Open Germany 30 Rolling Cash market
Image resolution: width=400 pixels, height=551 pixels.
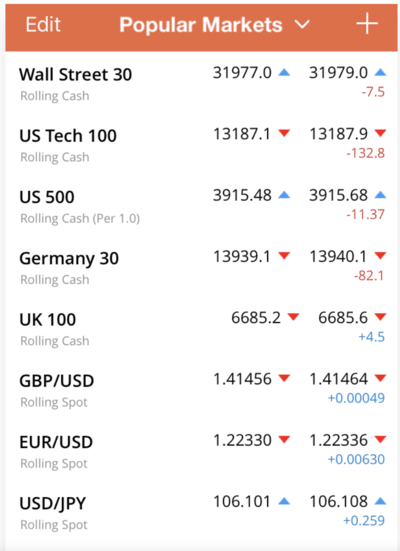(202, 267)
